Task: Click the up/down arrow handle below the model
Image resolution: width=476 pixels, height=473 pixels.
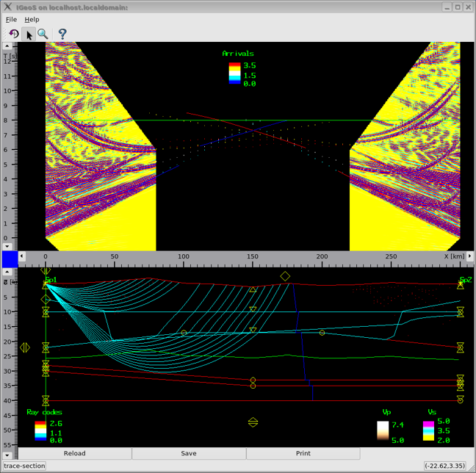Action: click(253, 422)
